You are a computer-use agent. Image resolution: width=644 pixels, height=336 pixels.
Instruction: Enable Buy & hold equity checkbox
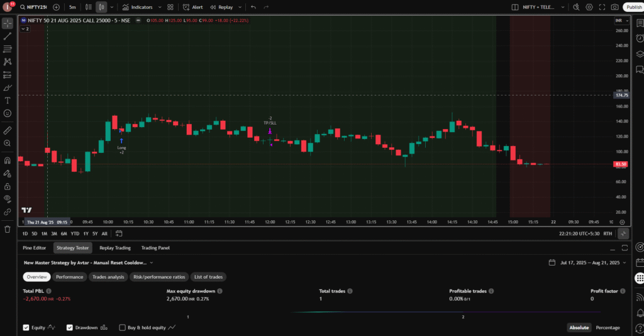coord(122,328)
